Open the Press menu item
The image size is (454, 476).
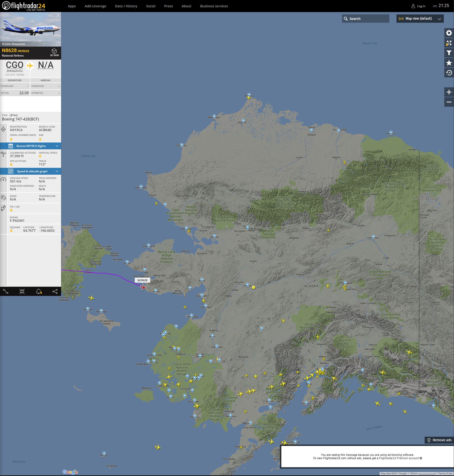[168, 6]
